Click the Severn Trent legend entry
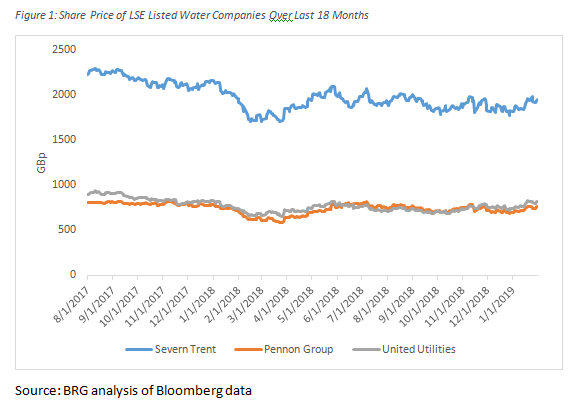The width and height of the screenshot is (579, 405). coord(171,349)
